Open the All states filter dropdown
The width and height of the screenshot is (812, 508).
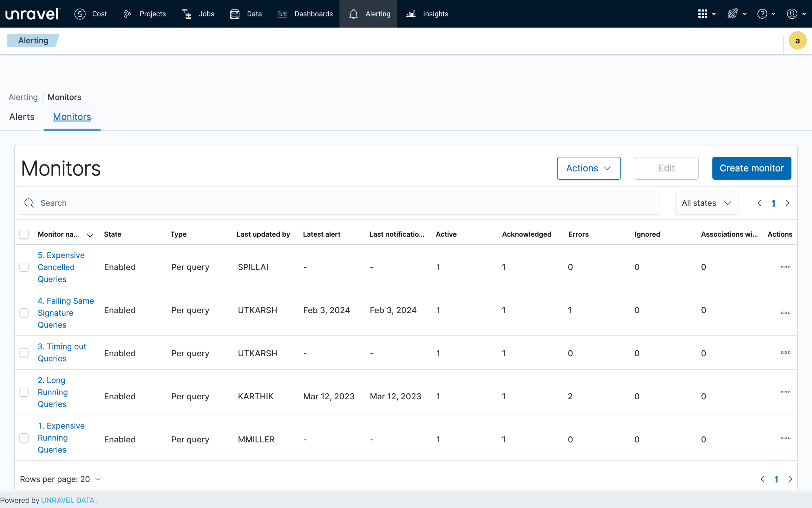[x=706, y=203]
